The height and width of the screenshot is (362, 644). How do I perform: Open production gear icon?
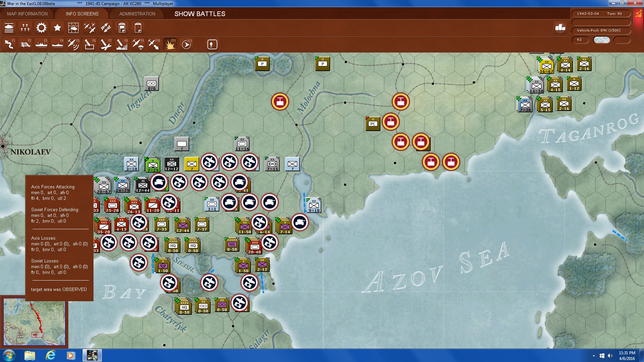pos(41,28)
